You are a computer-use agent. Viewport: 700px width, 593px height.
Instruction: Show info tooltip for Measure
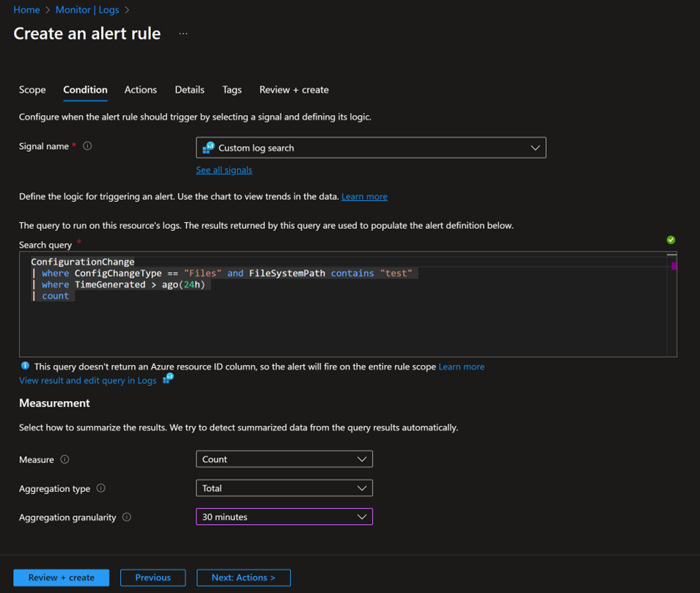[65, 460]
